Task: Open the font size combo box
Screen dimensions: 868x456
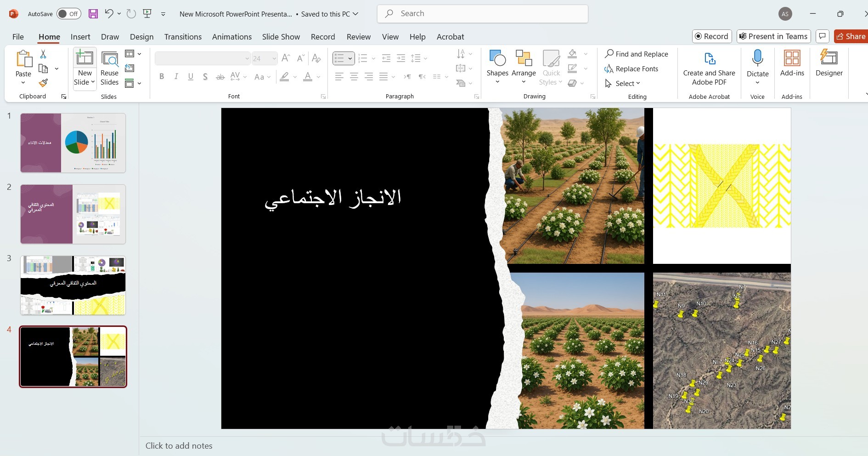Action: pos(265,58)
